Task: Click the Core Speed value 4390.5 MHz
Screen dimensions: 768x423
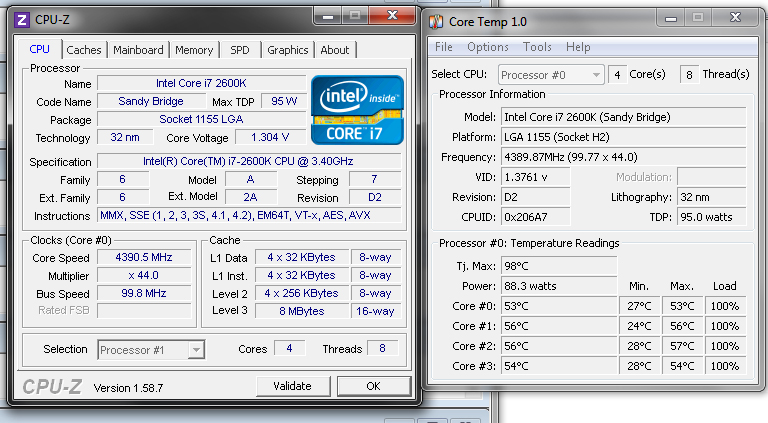Action: tap(144, 258)
